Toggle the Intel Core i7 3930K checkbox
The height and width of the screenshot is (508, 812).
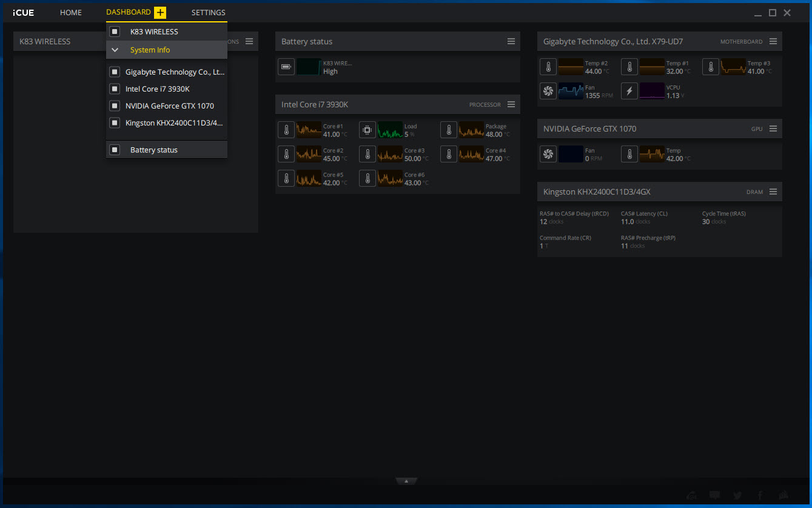(115, 89)
